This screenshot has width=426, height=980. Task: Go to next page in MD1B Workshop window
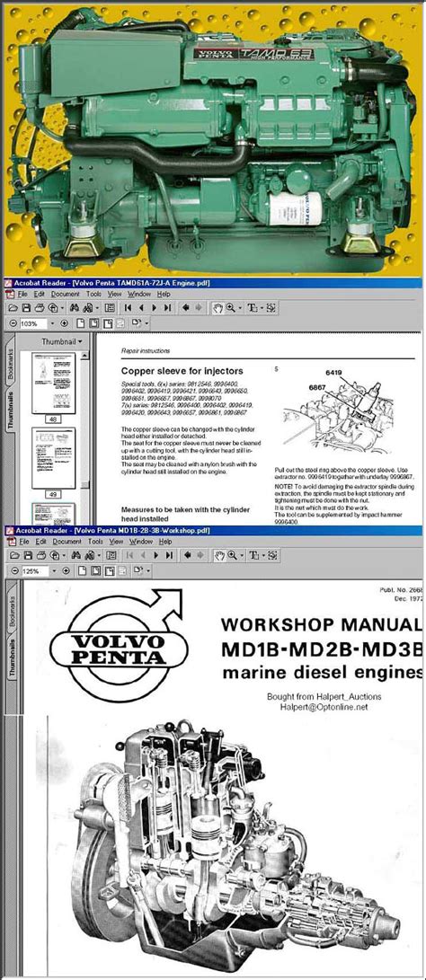click(x=155, y=555)
